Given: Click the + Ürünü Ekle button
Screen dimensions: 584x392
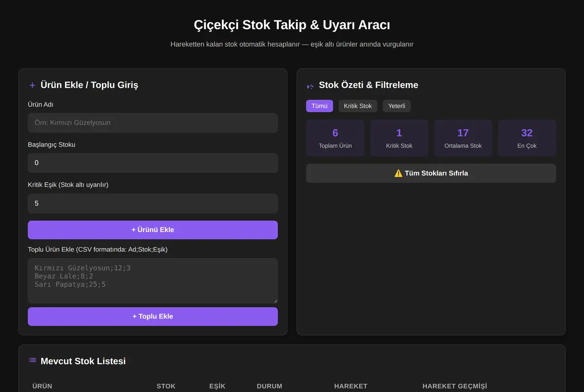Looking at the screenshot, I should [x=153, y=230].
